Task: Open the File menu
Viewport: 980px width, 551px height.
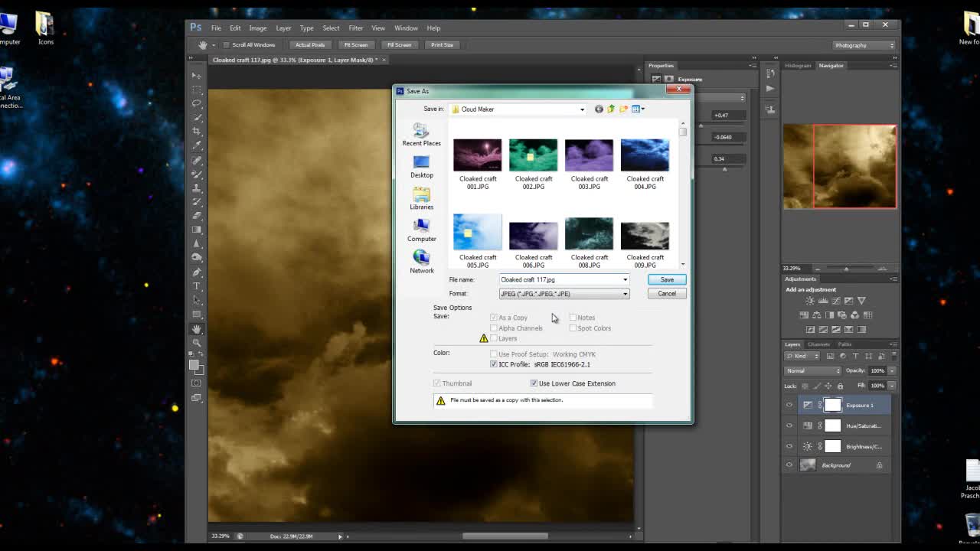Action: pos(216,28)
